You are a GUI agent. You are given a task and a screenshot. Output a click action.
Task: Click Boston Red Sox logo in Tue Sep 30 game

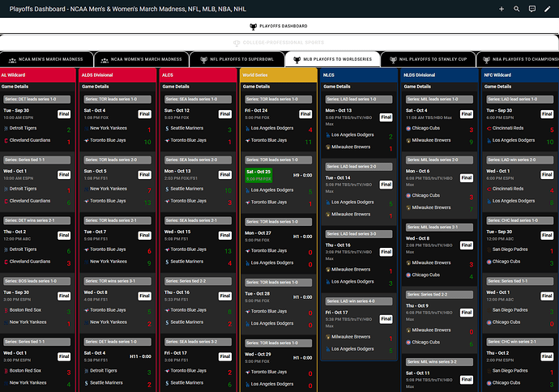point(6,310)
